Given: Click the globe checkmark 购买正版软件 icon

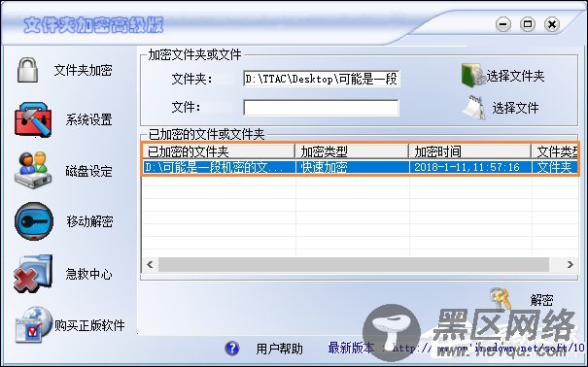Looking at the screenshot, I should tap(33, 324).
